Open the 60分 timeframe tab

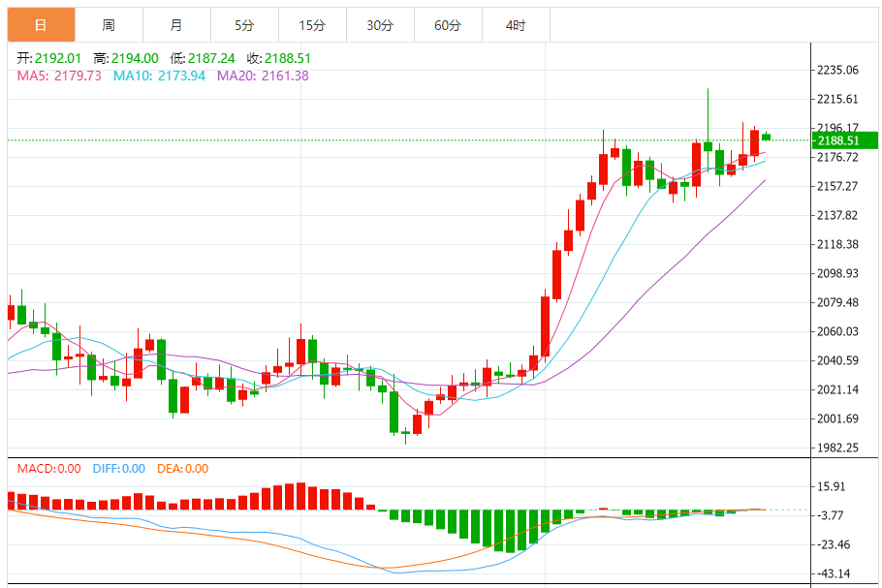tap(448, 25)
